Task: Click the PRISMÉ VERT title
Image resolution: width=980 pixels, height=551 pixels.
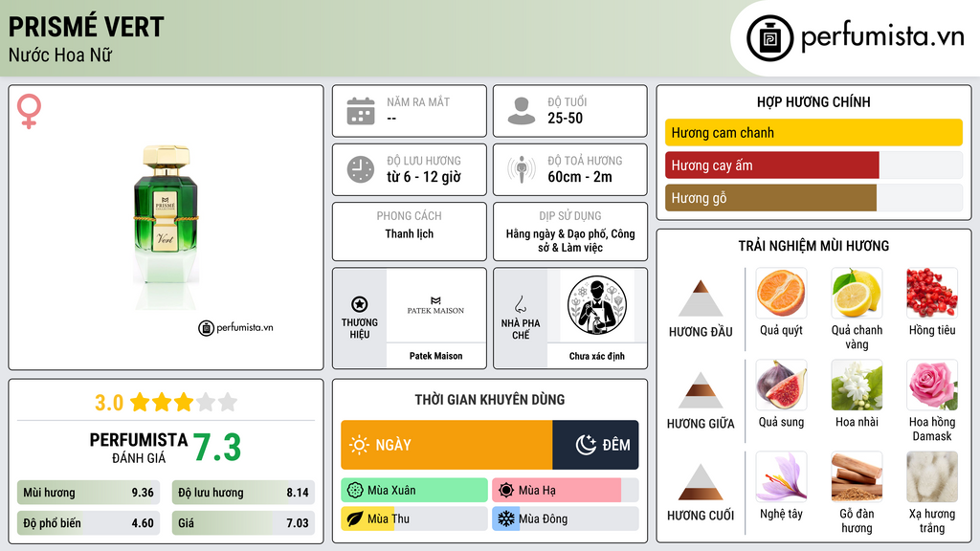Action: coord(85,27)
